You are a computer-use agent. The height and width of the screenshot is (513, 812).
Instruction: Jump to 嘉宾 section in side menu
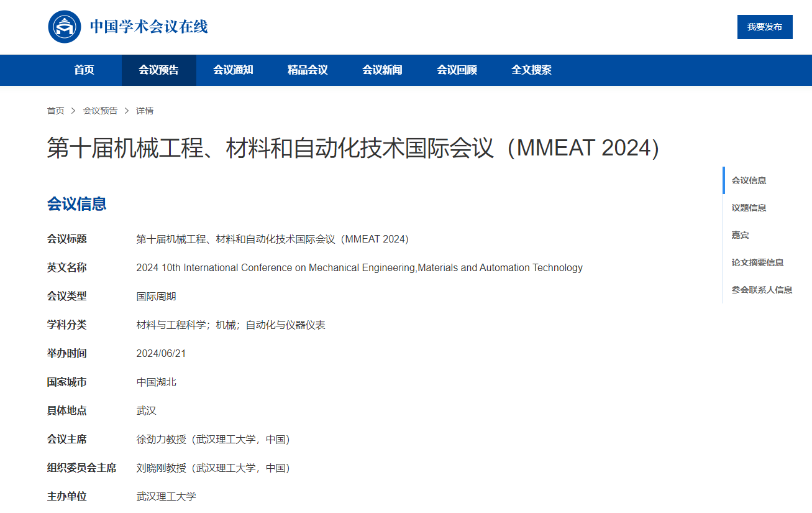(x=740, y=235)
